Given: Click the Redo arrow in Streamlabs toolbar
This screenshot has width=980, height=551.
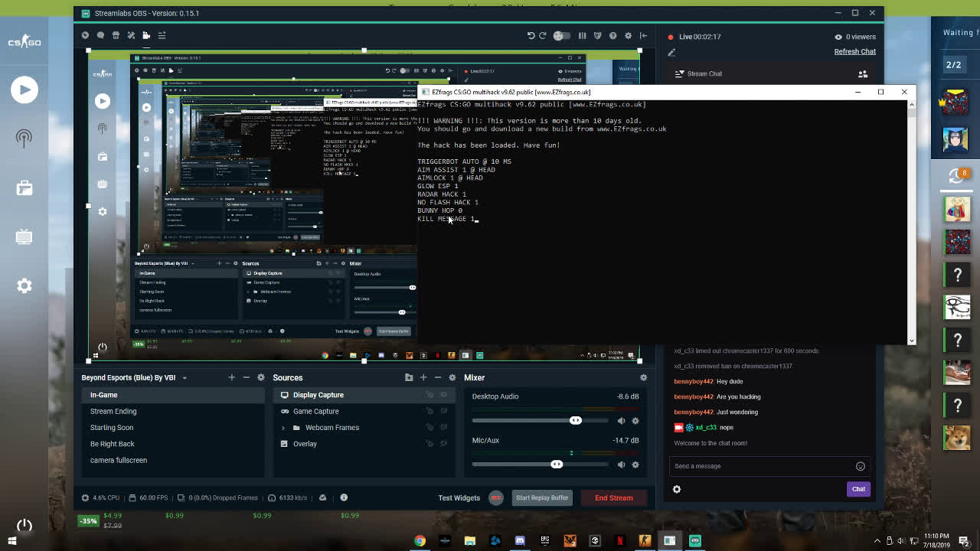Looking at the screenshot, I should [543, 35].
